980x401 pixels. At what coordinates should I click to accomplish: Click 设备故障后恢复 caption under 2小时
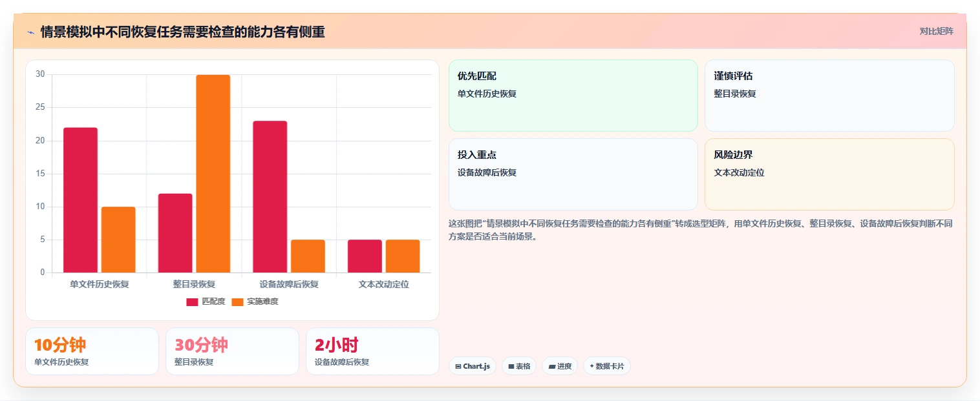(342, 362)
